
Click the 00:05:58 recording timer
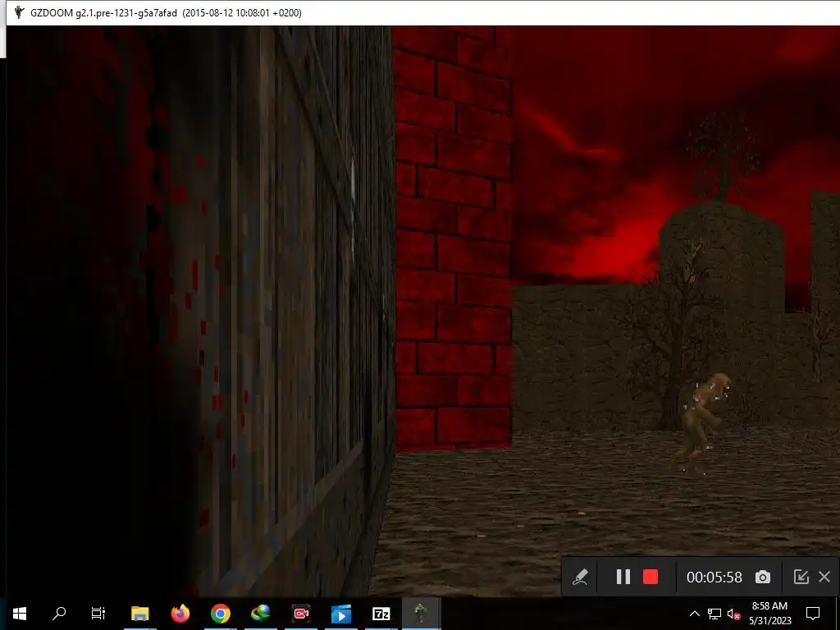pos(714,577)
